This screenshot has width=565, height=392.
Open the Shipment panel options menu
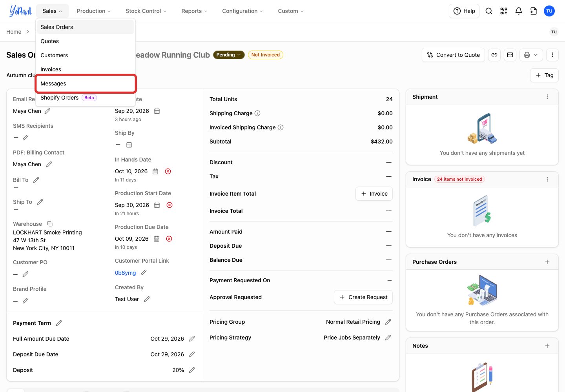click(547, 97)
